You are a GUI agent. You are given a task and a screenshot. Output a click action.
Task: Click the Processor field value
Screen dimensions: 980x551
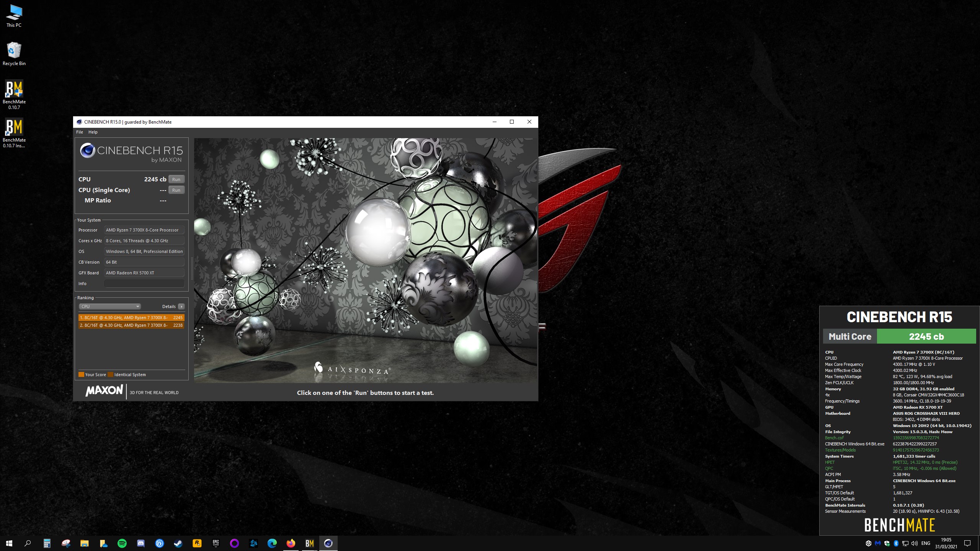[x=144, y=230]
